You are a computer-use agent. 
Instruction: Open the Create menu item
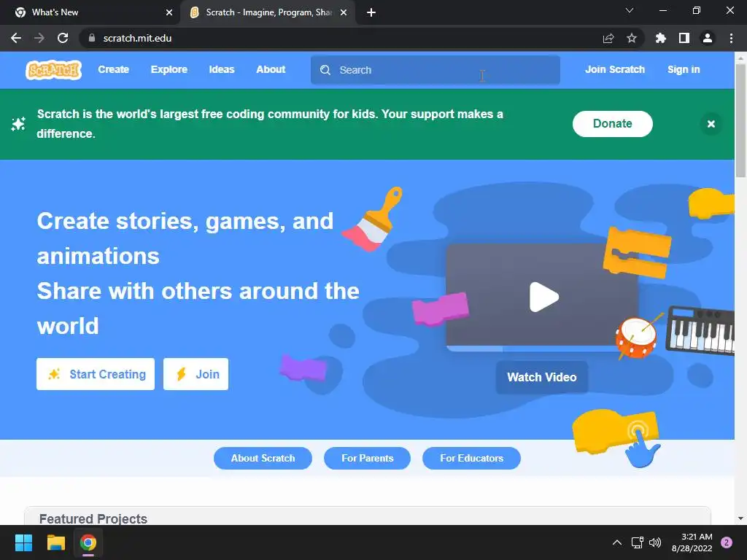click(x=113, y=69)
